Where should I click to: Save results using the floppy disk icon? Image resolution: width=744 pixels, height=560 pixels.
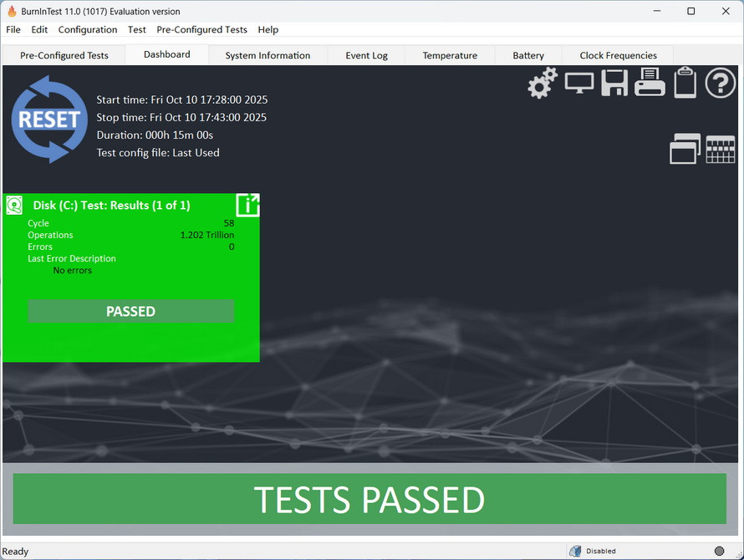(614, 84)
